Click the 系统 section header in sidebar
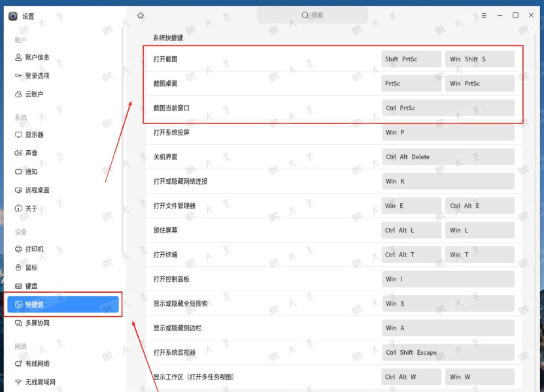Image resolution: width=544 pixels, height=392 pixels. point(20,118)
